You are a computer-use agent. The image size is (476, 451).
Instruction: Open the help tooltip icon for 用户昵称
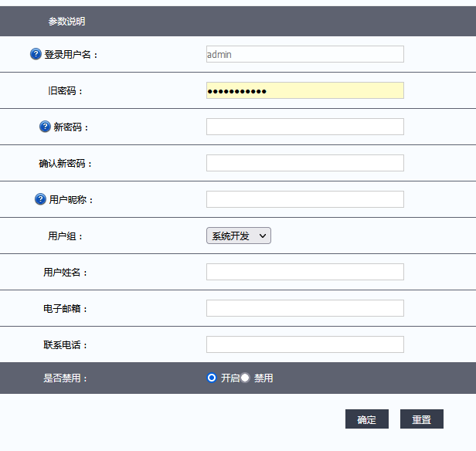40,199
